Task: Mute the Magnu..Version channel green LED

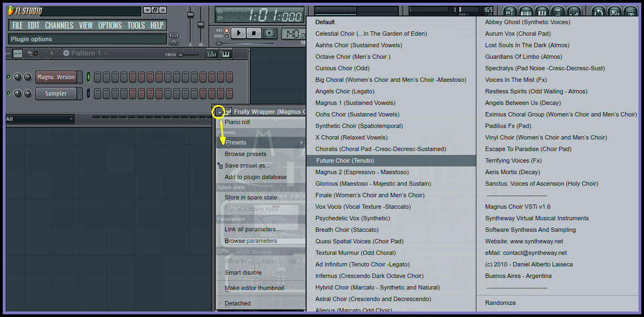Action: tap(9, 77)
